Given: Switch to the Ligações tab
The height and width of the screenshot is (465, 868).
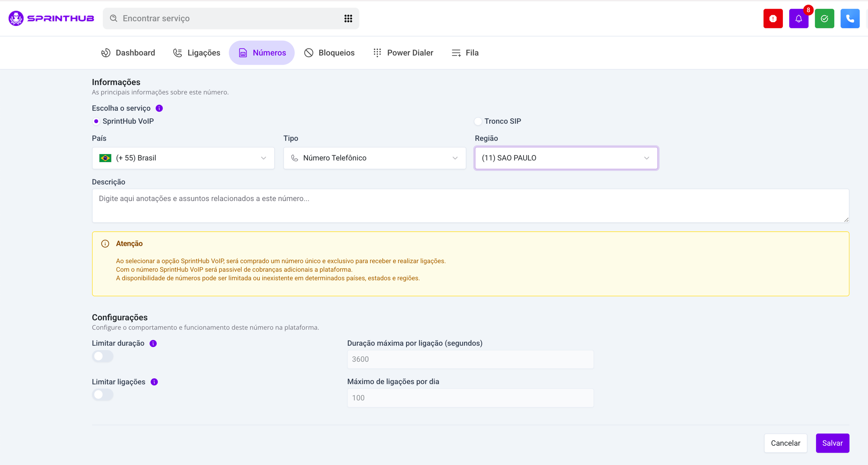Looking at the screenshot, I should pyautogui.click(x=197, y=53).
